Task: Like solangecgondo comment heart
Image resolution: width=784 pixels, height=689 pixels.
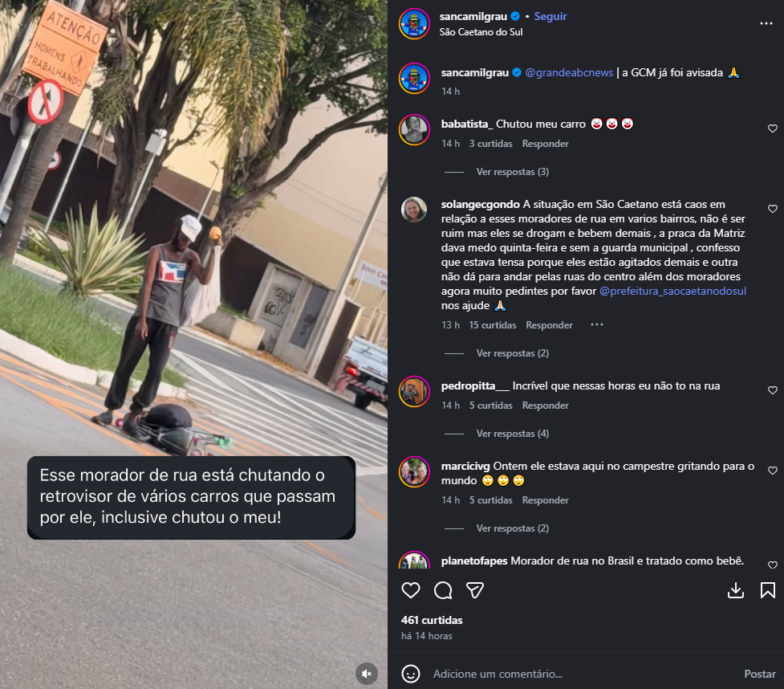Action: tap(773, 209)
